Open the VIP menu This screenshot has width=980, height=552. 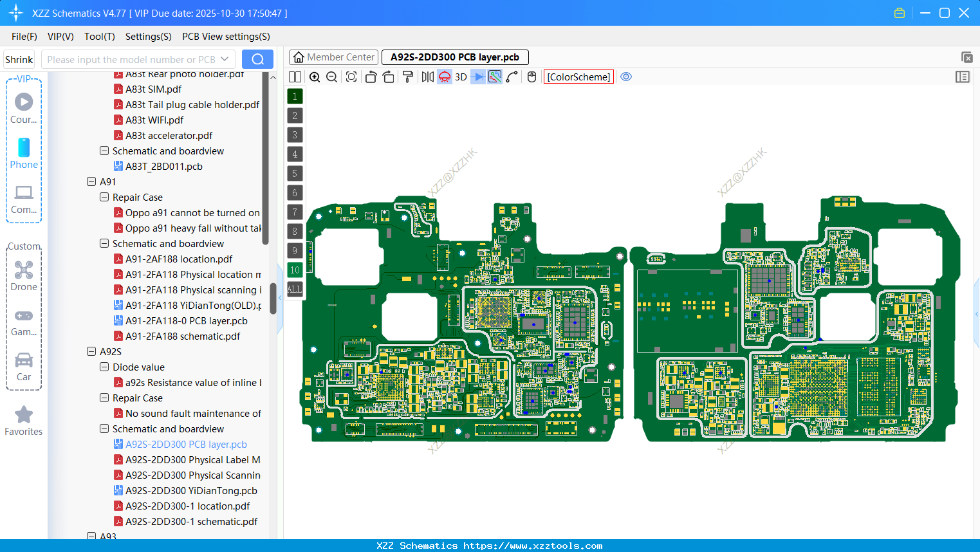pos(60,37)
